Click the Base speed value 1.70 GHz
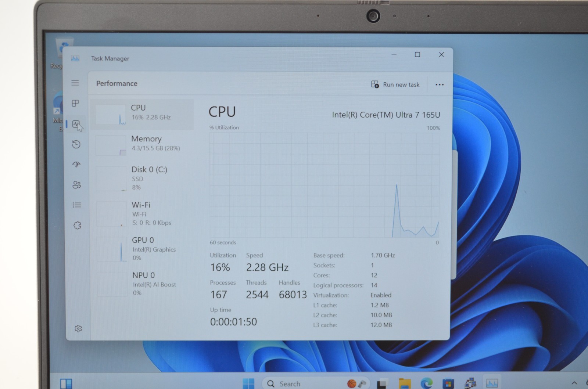Image resolution: width=588 pixels, height=389 pixels. [383, 255]
